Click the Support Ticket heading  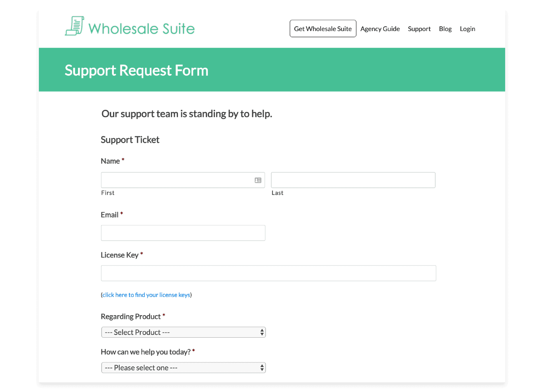point(130,140)
